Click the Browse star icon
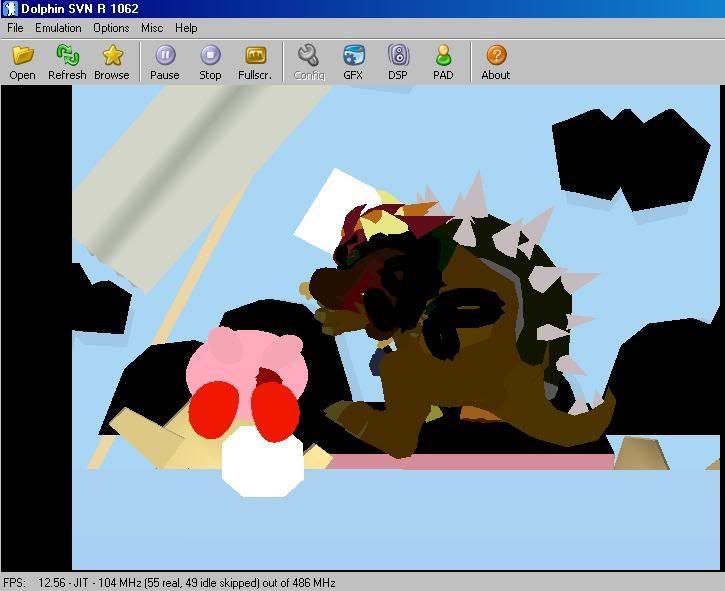The width and height of the screenshot is (725, 591). click(112, 61)
